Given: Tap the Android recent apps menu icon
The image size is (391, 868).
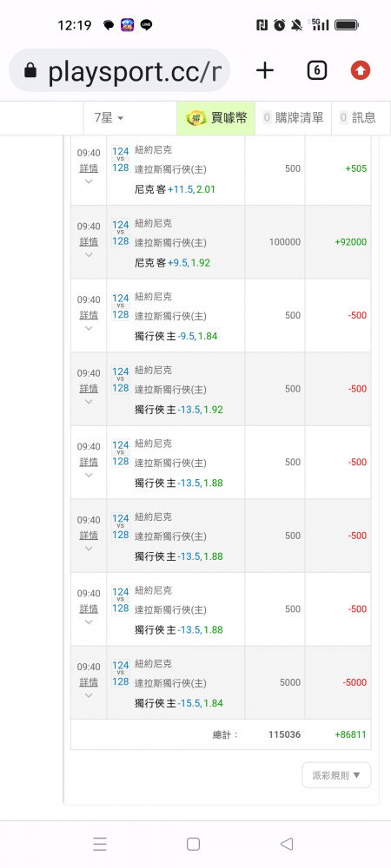Looking at the screenshot, I should 100,844.
